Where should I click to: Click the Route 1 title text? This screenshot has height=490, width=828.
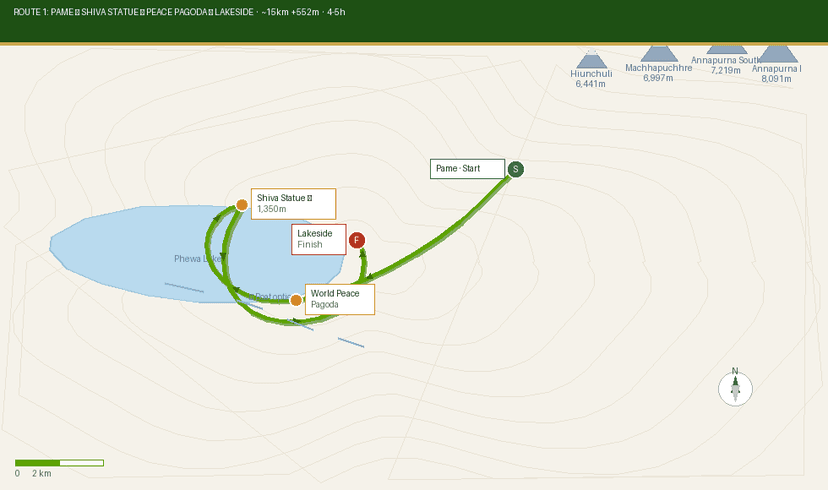(x=178, y=12)
